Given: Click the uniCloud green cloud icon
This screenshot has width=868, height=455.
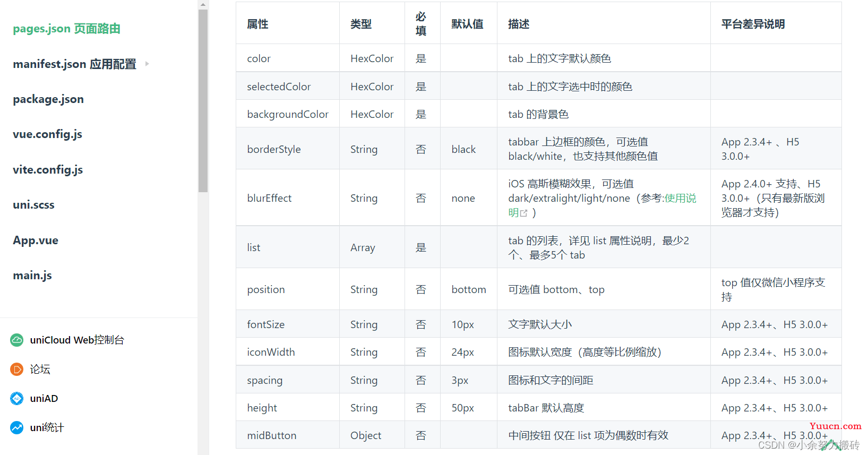Looking at the screenshot, I should pos(17,340).
